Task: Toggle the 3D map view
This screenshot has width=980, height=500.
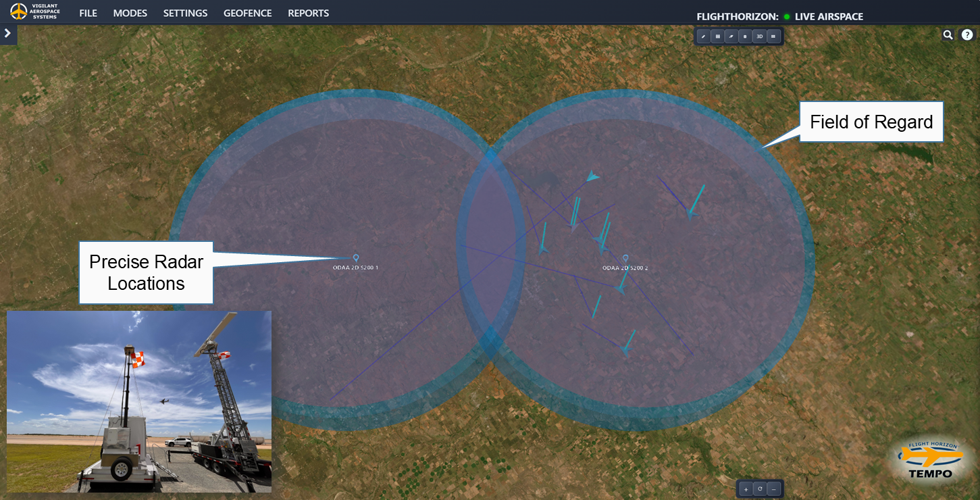Action: pos(759,36)
